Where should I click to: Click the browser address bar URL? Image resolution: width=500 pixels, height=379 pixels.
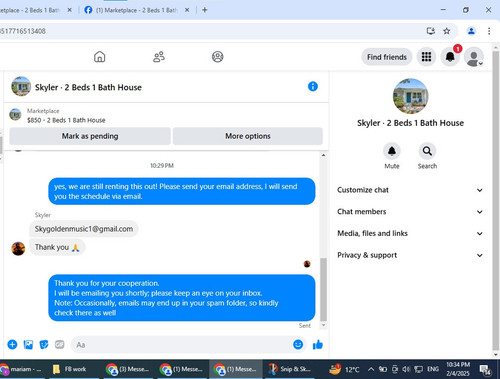(x=210, y=31)
